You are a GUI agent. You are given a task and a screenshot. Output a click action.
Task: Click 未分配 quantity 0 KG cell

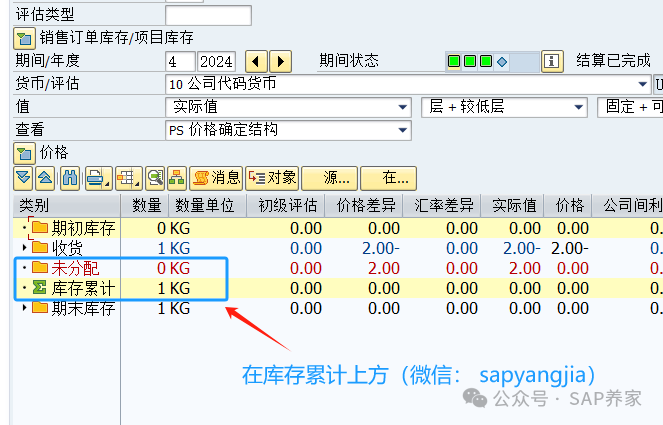[x=173, y=268]
